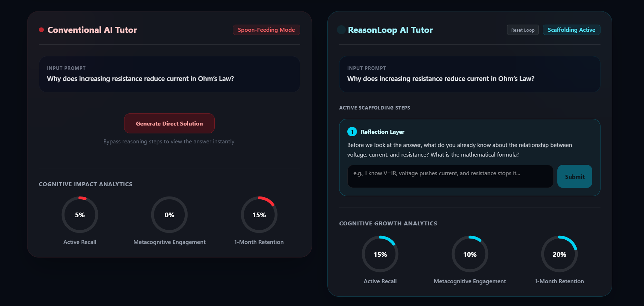Viewport: 644px width, 306px height.
Task: Focus the reflection answer input field
Action: pyautogui.click(x=450, y=176)
